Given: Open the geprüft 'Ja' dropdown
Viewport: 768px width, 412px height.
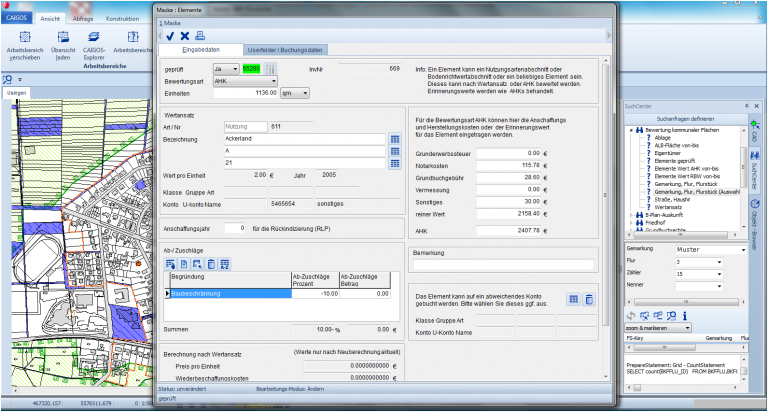Looking at the screenshot, I should point(235,69).
